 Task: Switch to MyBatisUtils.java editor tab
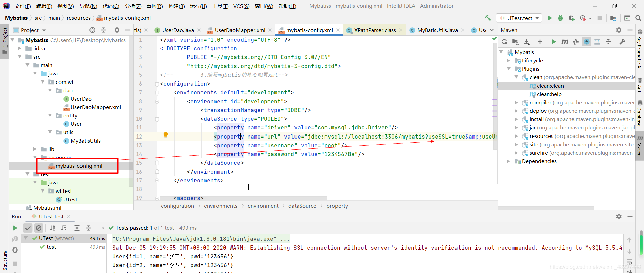[437, 30]
